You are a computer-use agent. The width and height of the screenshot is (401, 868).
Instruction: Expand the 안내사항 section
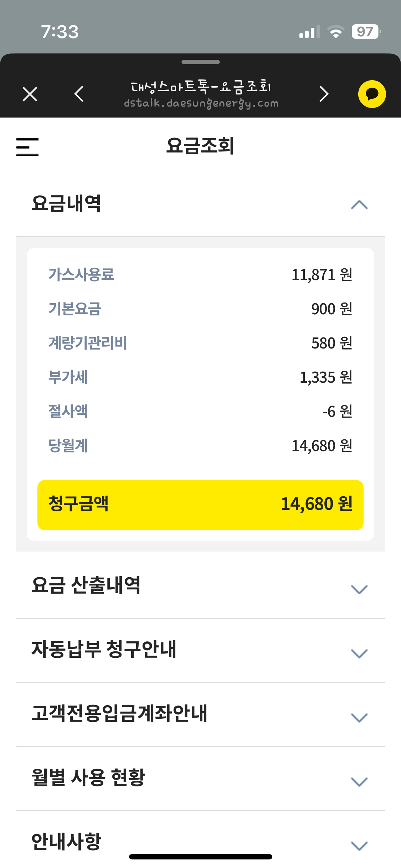[359, 845]
